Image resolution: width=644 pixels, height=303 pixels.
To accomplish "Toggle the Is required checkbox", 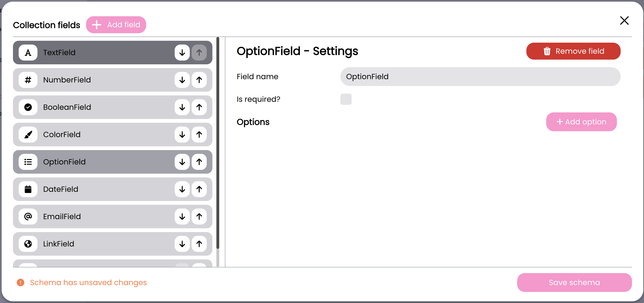I will [x=346, y=99].
